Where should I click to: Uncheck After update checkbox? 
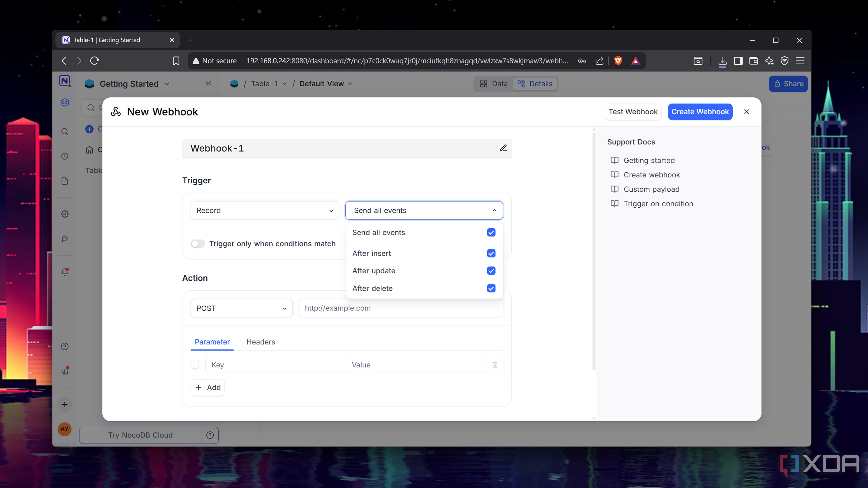[491, 271]
